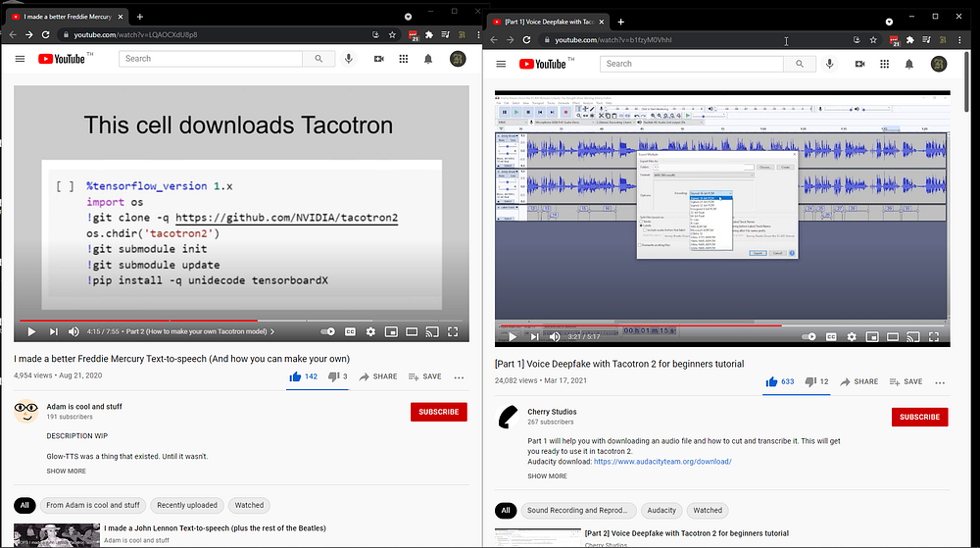980x548 pixels.
Task: Like the Voice Deepfake video (633)
Action: 779,381
